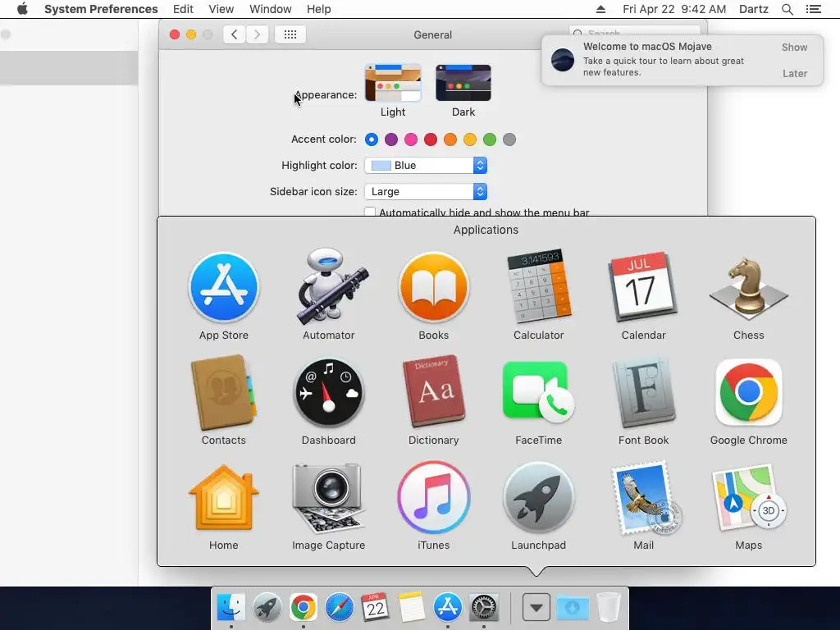Image resolution: width=840 pixels, height=630 pixels.
Task: Choose the pink accent color
Action: pyautogui.click(x=411, y=139)
